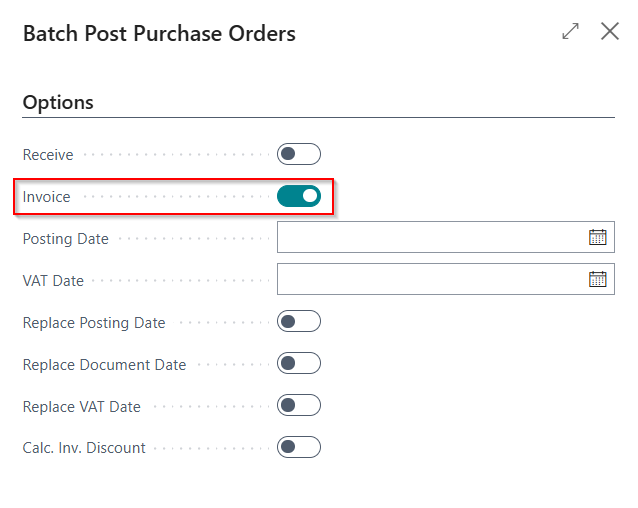Viewport: 638px width, 508px height.
Task: Click the Calc. Inv. Discount label
Action: click(84, 448)
